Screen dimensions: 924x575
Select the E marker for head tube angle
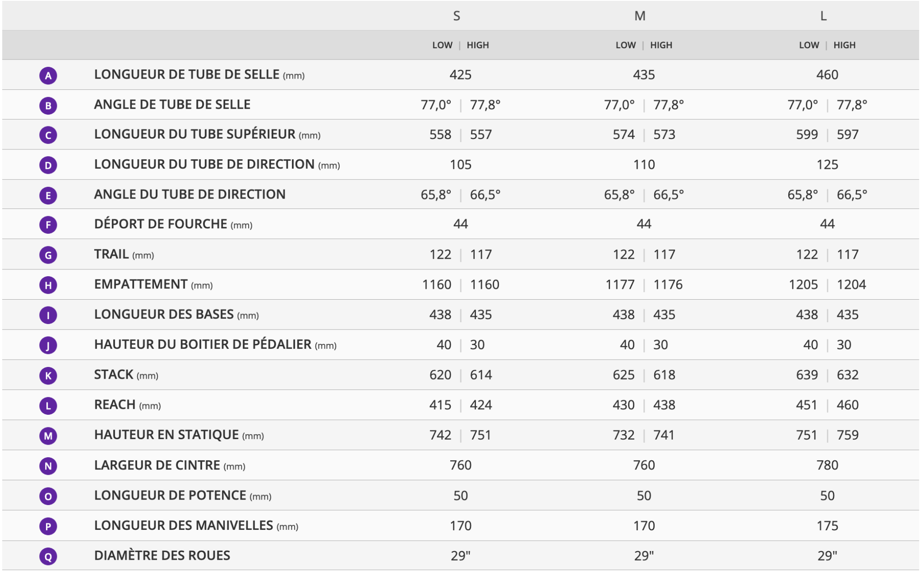(48, 195)
